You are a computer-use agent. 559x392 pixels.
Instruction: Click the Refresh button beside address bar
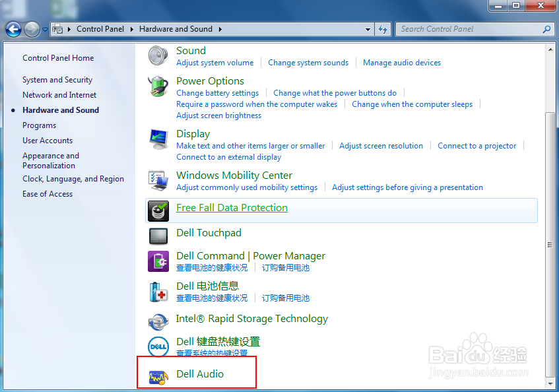click(383, 29)
